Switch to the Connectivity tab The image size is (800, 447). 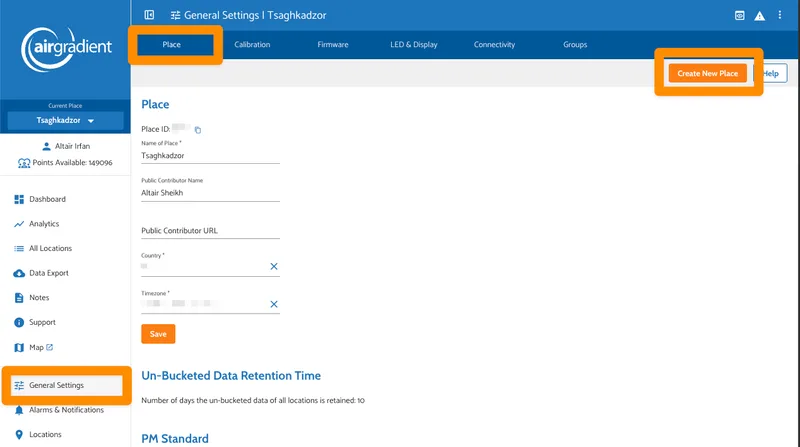[494, 44]
